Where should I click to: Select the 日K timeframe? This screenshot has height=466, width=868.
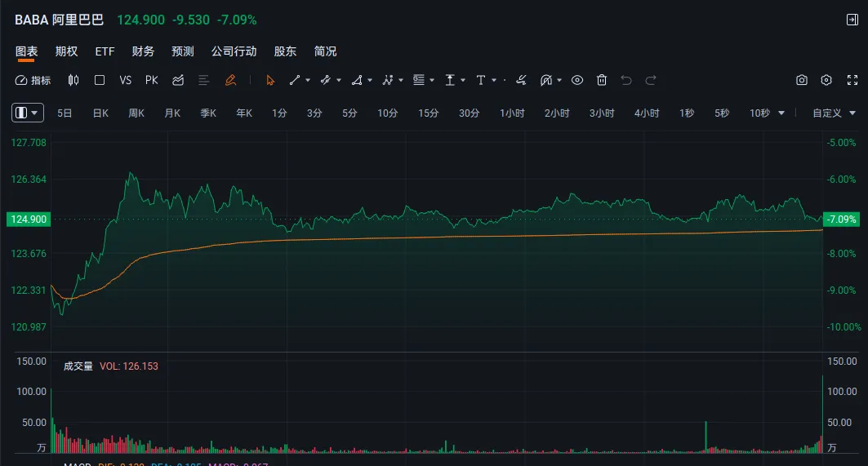tap(100, 113)
